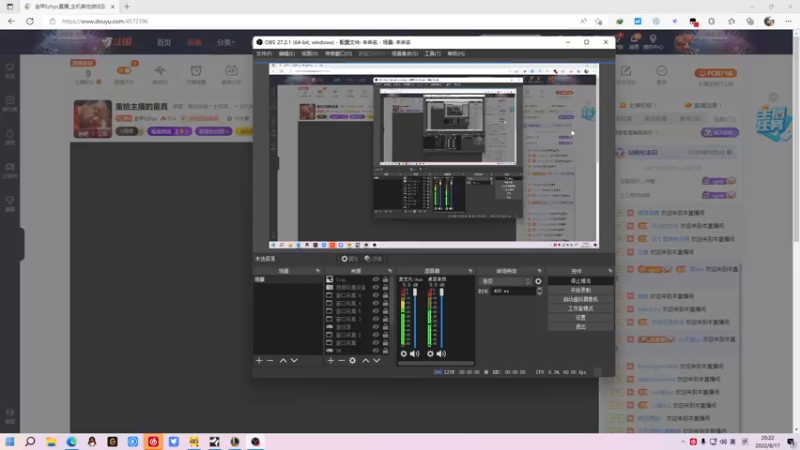The image size is (800, 450).
Task: Click the mixer horizontal scrollbar
Action: [436, 364]
